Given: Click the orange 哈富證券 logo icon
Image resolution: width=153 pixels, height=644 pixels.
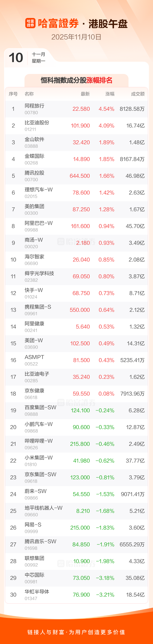Looking at the screenshot, I should [30, 23].
